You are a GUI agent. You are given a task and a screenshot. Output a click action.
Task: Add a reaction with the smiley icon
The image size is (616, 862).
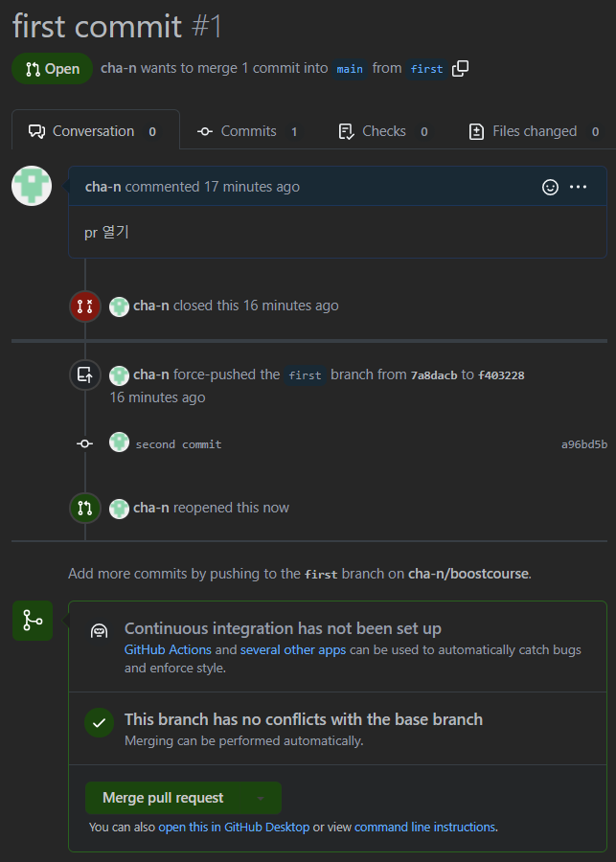(x=550, y=187)
